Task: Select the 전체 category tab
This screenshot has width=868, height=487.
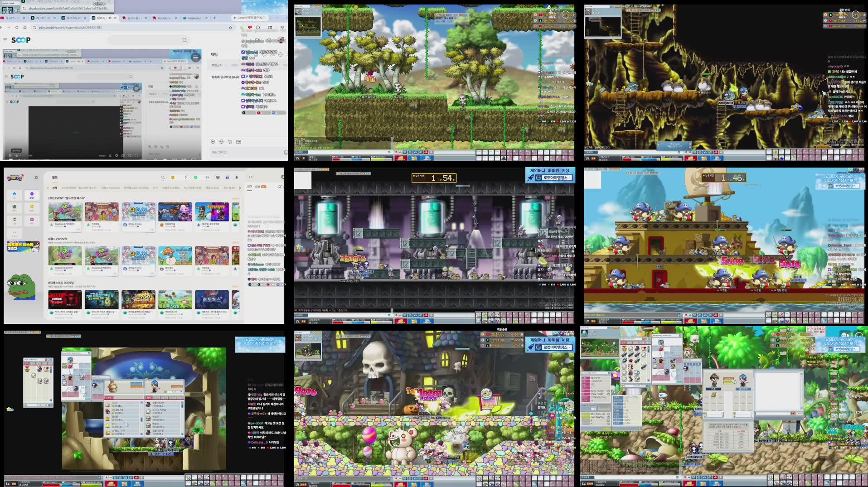Action: 55,188
